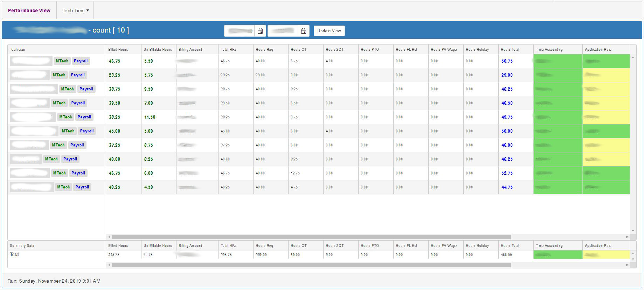644x290 pixels.
Task: Click green Time Accounting cell in 50.75 total row
Action: click(x=558, y=61)
